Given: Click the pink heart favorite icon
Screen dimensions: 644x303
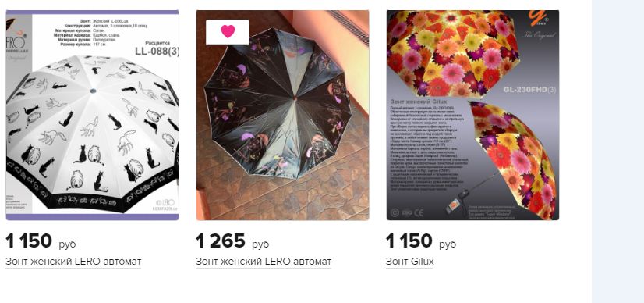Looking at the screenshot, I should tap(228, 32).
